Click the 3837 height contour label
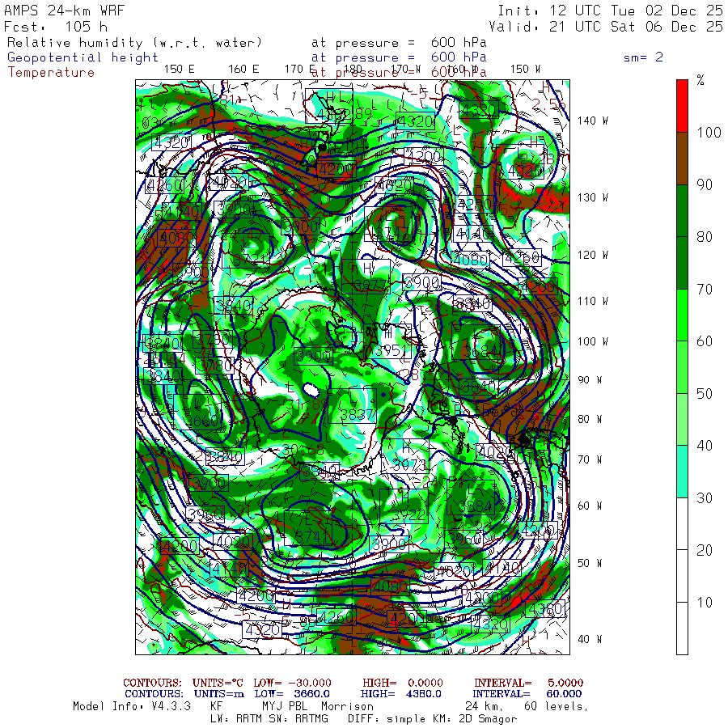This screenshot has width=728, height=728. tap(358, 415)
